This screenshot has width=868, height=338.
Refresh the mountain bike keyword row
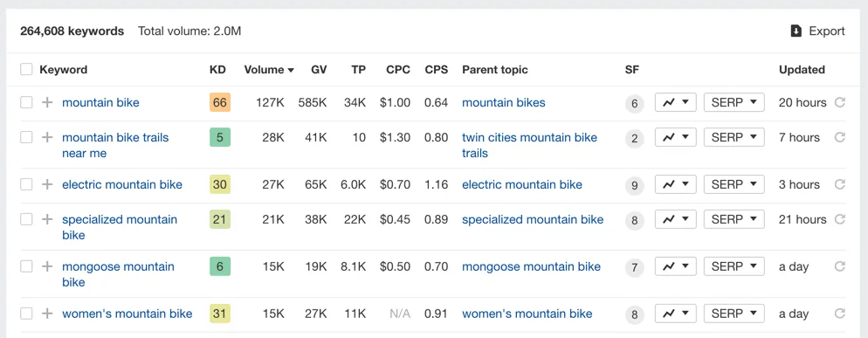click(x=840, y=102)
